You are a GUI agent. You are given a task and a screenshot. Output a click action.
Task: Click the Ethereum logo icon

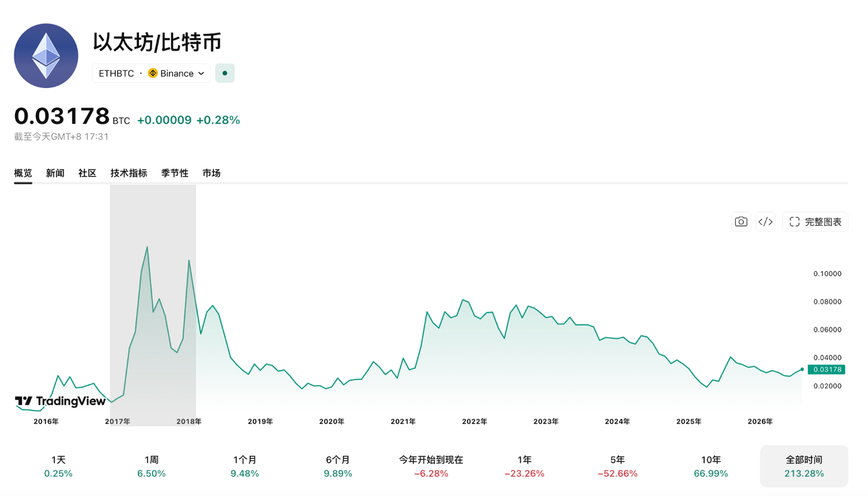46,56
